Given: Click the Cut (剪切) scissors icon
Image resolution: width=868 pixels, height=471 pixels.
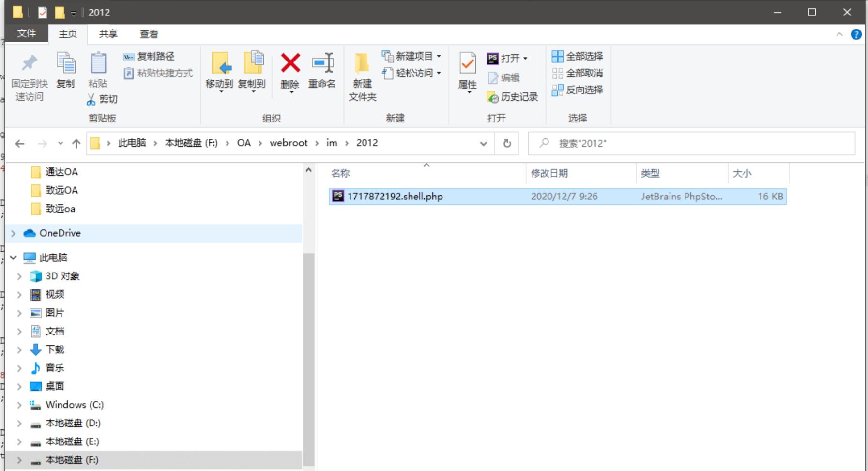Looking at the screenshot, I should click(x=91, y=99).
